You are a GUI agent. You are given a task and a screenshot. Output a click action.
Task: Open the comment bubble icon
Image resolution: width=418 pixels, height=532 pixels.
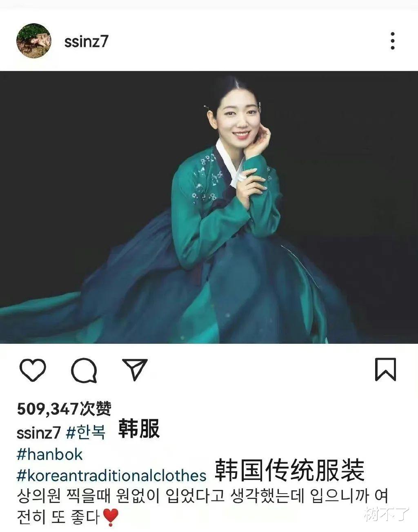coord(84,370)
